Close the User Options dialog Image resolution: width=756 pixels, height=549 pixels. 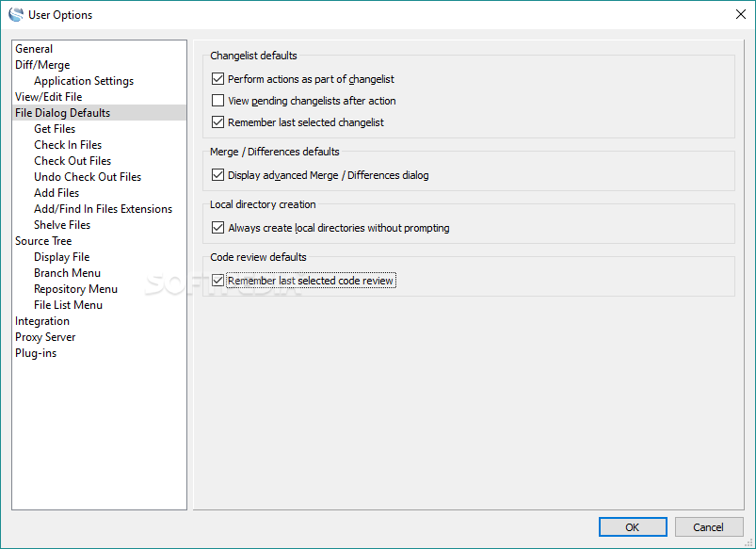tap(739, 15)
